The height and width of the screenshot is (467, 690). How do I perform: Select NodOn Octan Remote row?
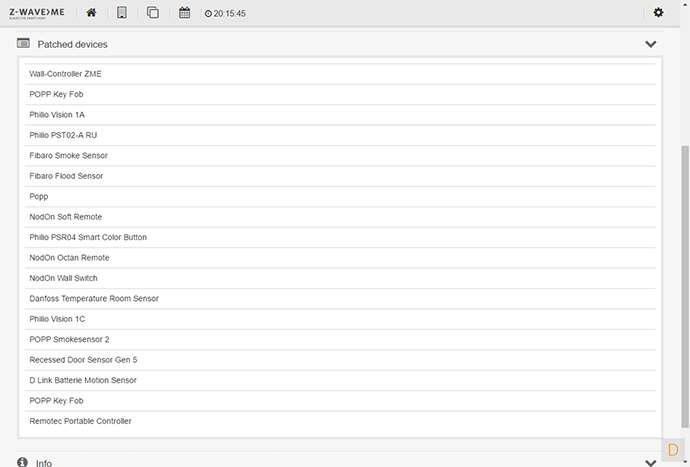340,258
